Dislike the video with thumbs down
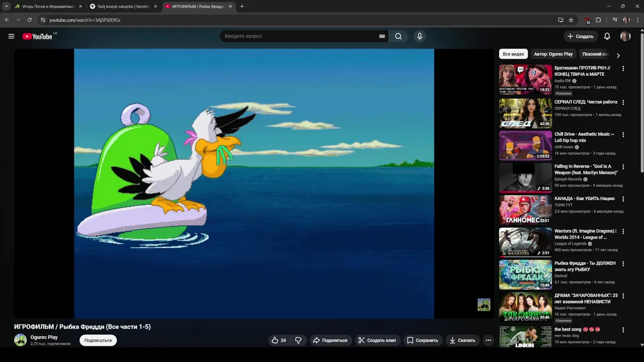 (298, 340)
